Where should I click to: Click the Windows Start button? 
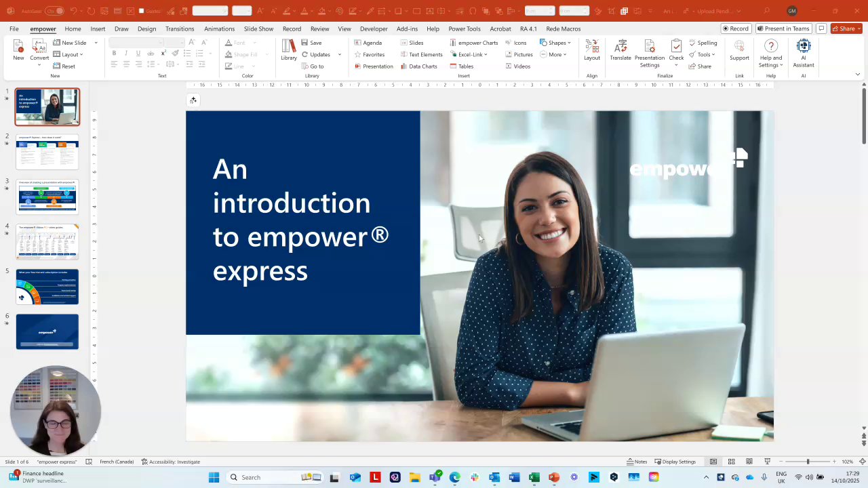click(214, 477)
